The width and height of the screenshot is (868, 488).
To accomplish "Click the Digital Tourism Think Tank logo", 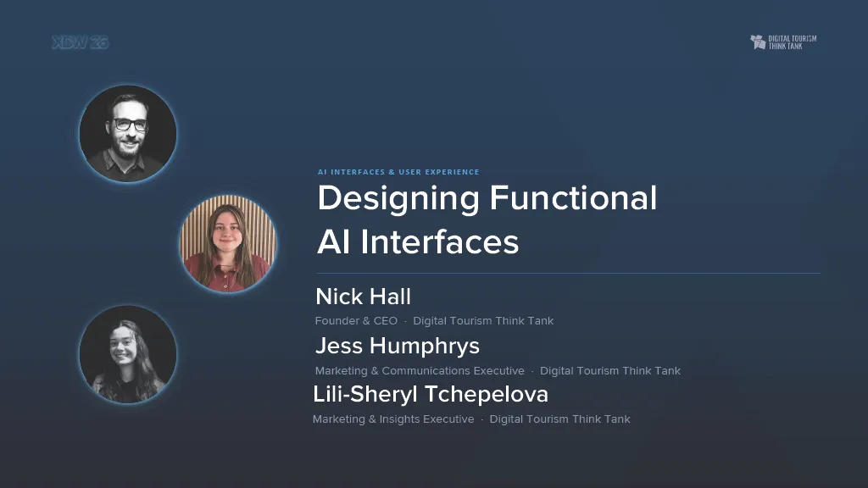I will (x=783, y=42).
